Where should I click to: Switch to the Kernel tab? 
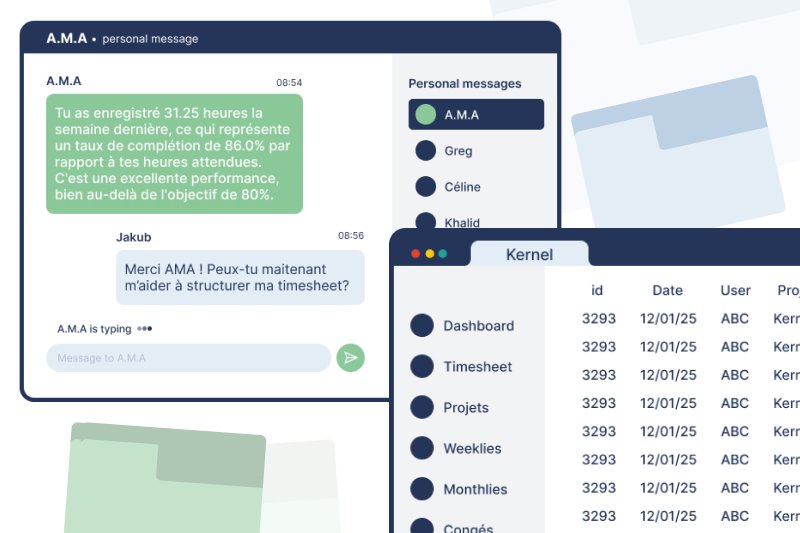tap(529, 254)
